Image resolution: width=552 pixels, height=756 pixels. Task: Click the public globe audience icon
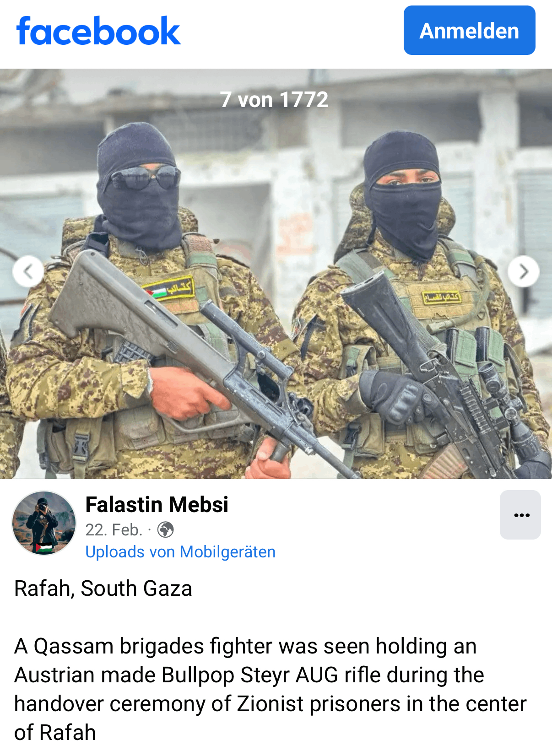[x=165, y=530]
